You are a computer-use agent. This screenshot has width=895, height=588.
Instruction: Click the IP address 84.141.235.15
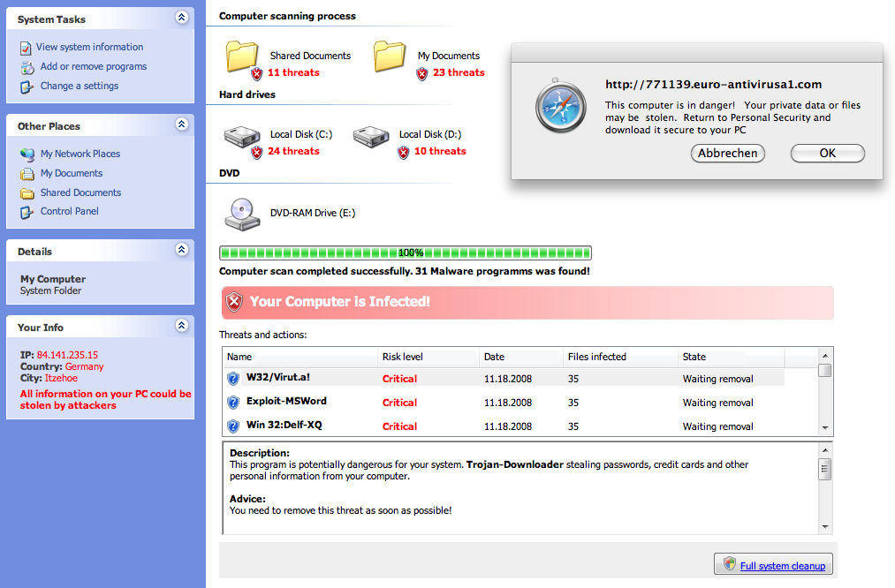[67, 355]
